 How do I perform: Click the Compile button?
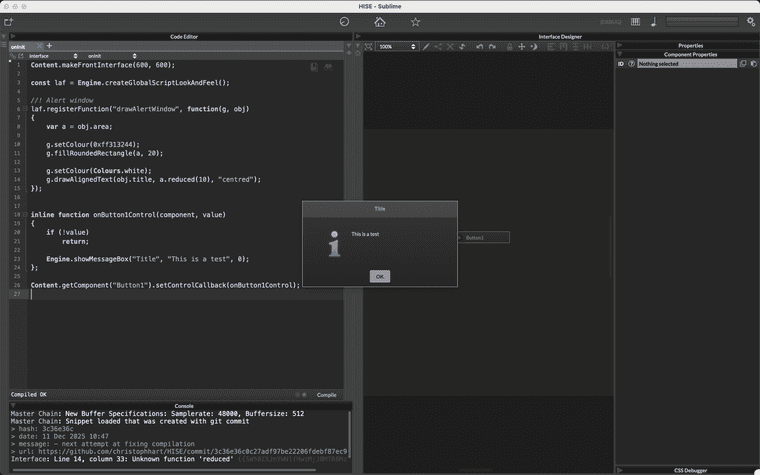coord(326,395)
